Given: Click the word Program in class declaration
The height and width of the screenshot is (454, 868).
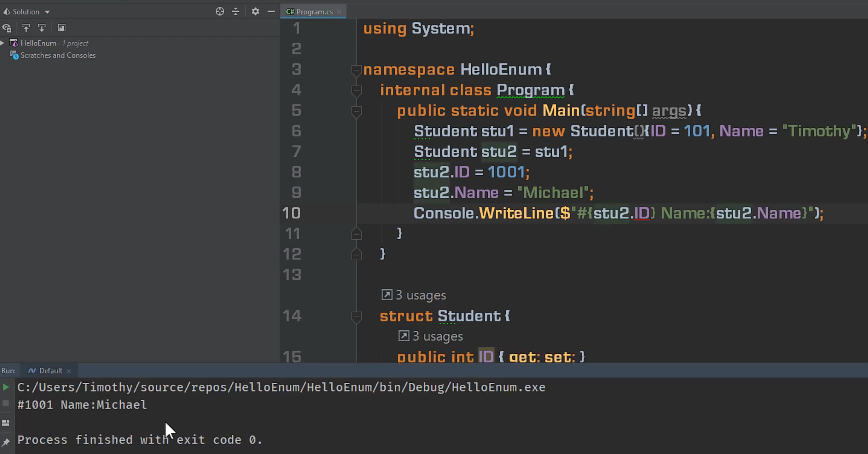Looking at the screenshot, I should (530, 90).
